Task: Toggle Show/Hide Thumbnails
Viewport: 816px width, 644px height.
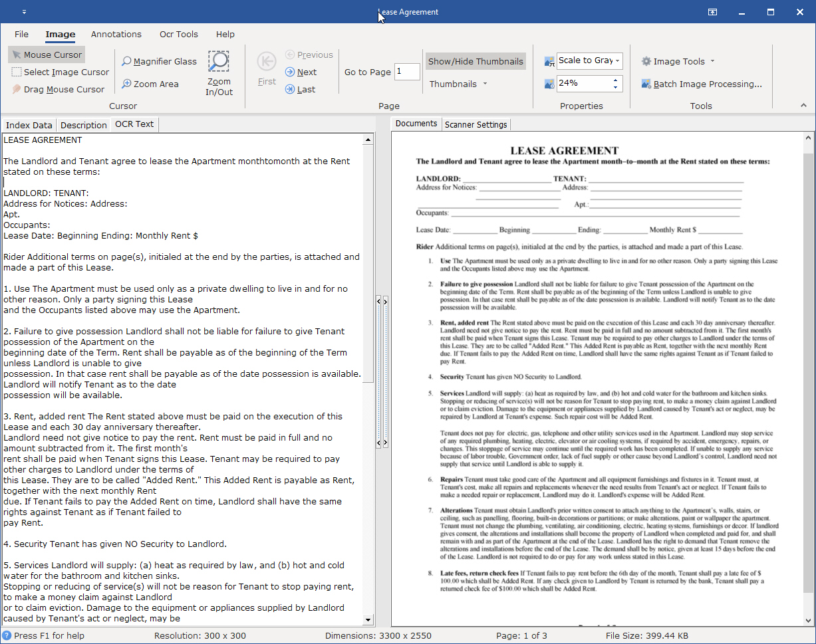Action: [x=475, y=60]
